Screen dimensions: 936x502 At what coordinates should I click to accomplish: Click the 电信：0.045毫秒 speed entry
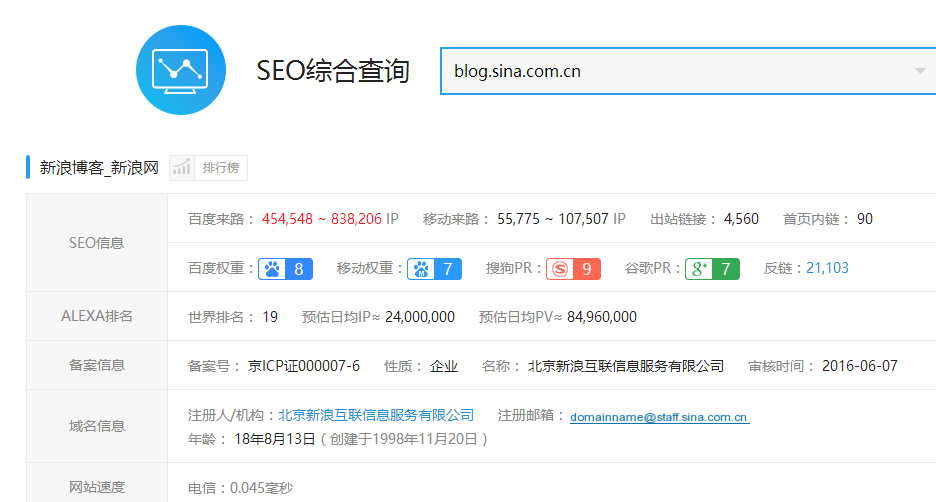click(241, 488)
